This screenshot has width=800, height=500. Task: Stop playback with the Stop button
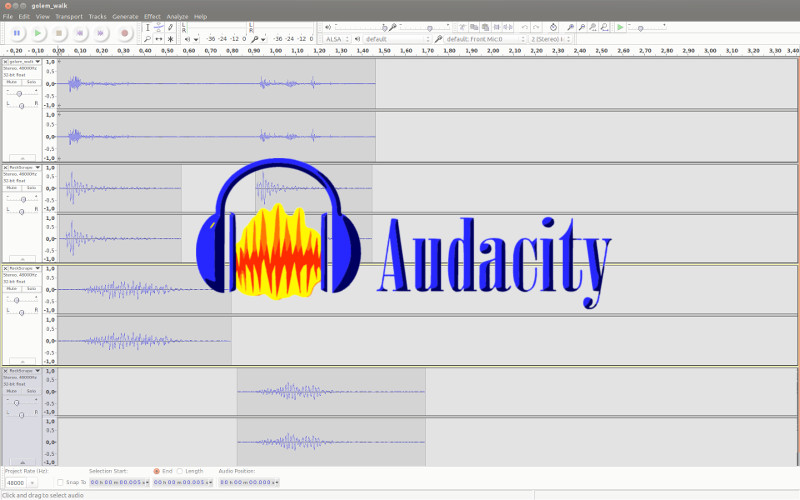click(x=59, y=33)
